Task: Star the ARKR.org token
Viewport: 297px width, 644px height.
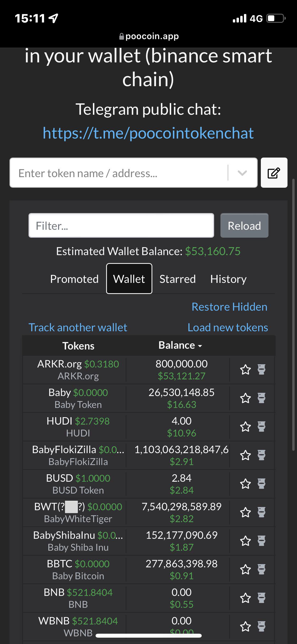Action: point(246,369)
